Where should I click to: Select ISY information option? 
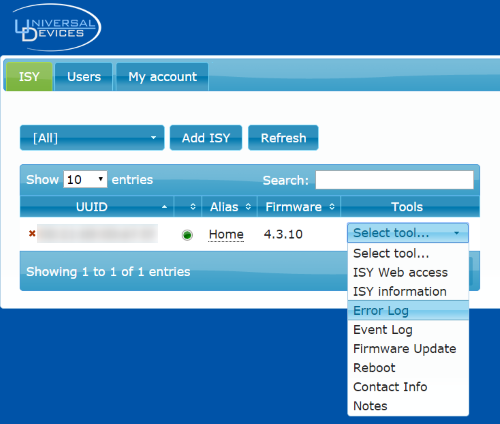click(x=408, y=291)
